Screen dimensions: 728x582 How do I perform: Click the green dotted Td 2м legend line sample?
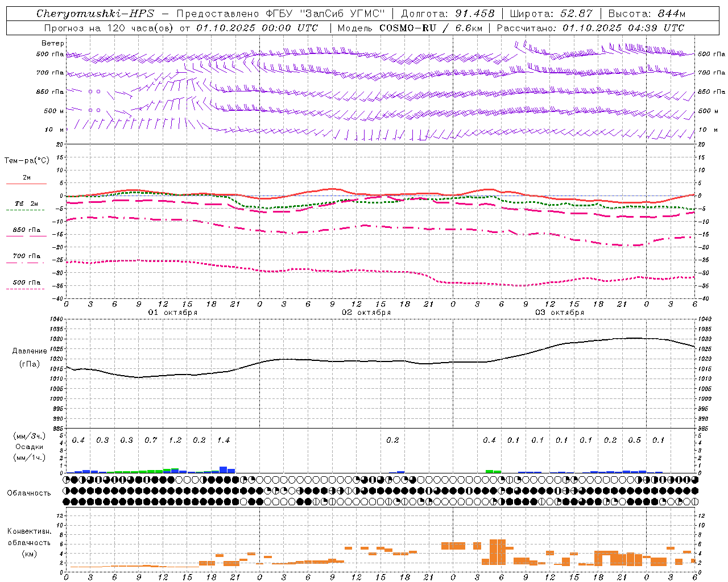click(25, 210)
